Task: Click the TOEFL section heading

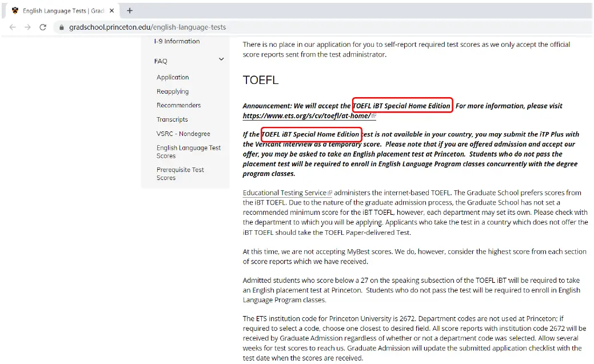Action: point(261,80)
